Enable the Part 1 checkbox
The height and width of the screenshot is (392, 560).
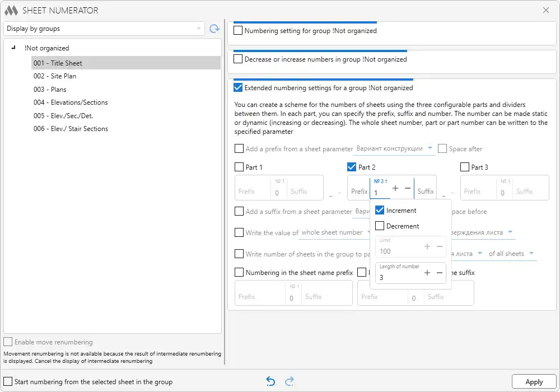pos(239,167)
